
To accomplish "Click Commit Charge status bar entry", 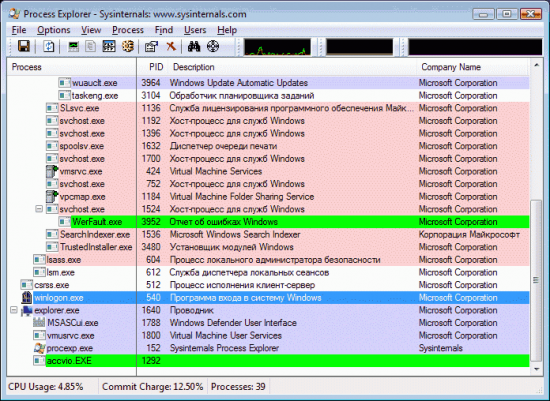I will [153, 387].
